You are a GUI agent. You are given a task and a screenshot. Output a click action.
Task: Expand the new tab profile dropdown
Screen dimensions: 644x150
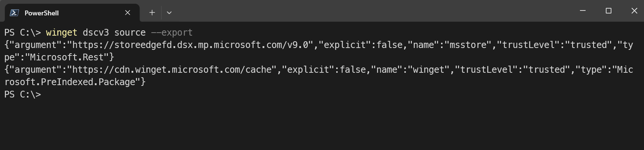[x=169, y=13]
